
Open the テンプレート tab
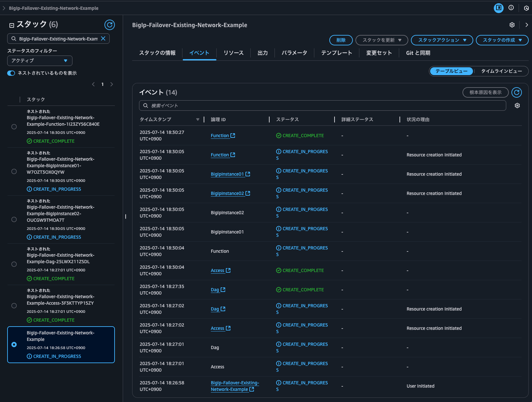pyautogui.click(x=336, y=53)
